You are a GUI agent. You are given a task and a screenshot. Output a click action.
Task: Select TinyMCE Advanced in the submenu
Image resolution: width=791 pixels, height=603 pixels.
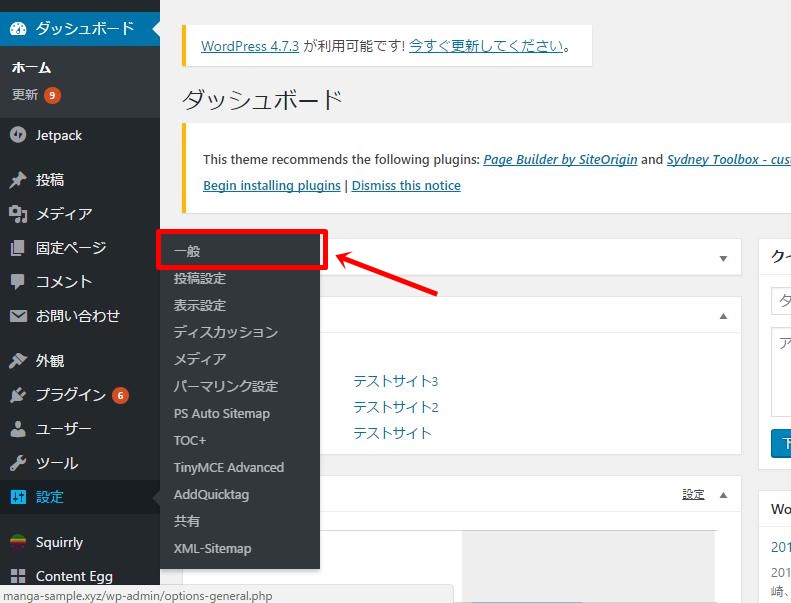(x=240, y=467)
